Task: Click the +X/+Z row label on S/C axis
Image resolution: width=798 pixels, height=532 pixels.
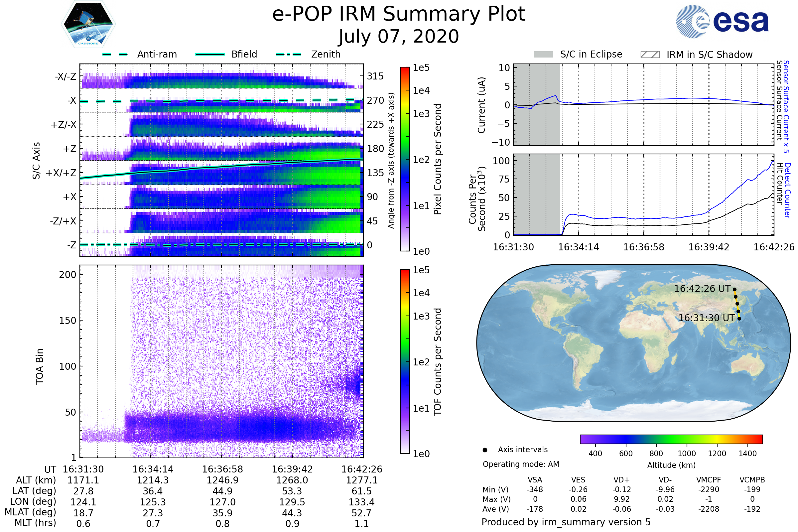Action: tap(61, 173)
